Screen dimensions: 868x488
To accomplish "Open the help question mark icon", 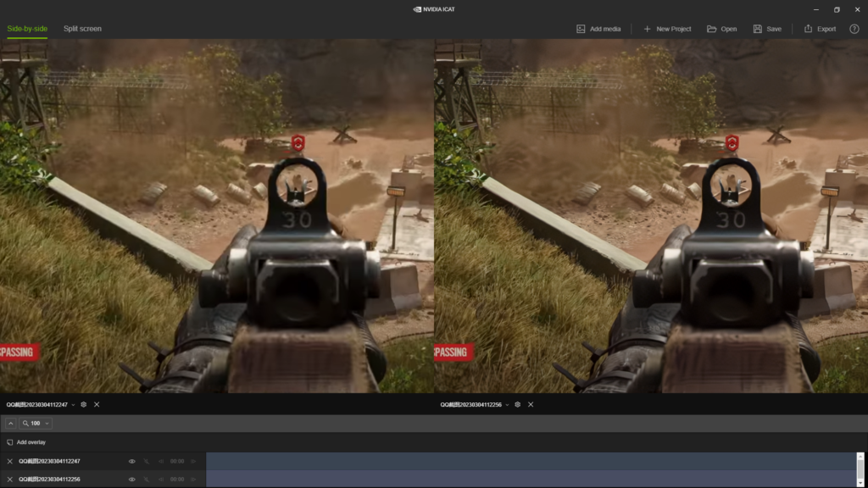I will (x=854, y=29).
